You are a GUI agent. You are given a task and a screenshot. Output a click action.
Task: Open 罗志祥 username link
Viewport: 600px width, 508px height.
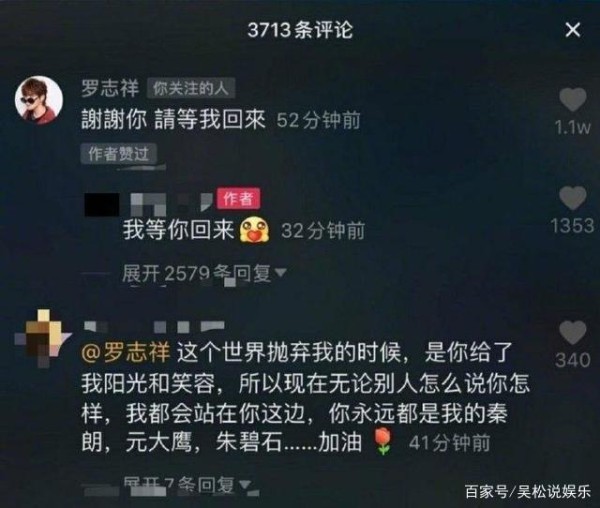pyautogui.click(x=109, y=88)
